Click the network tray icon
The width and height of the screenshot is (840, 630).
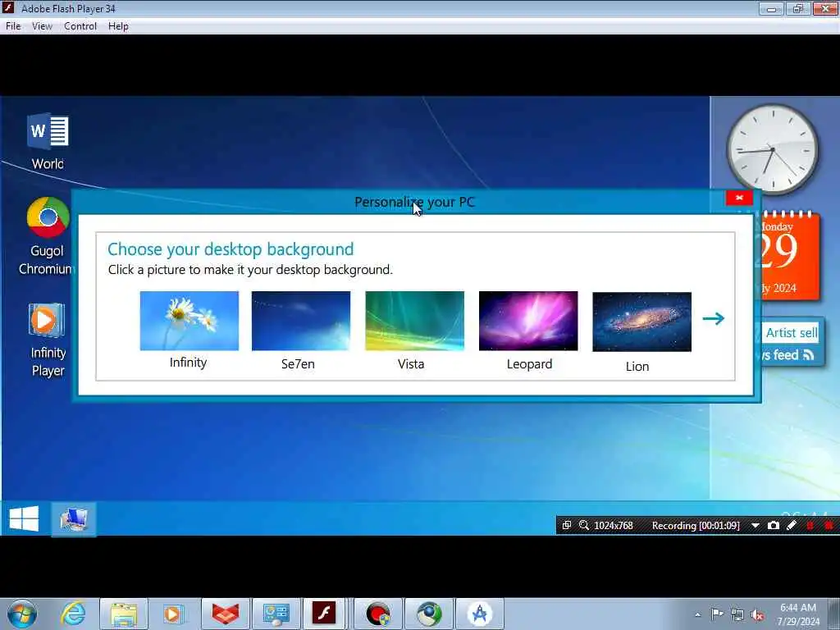(737, 615)
